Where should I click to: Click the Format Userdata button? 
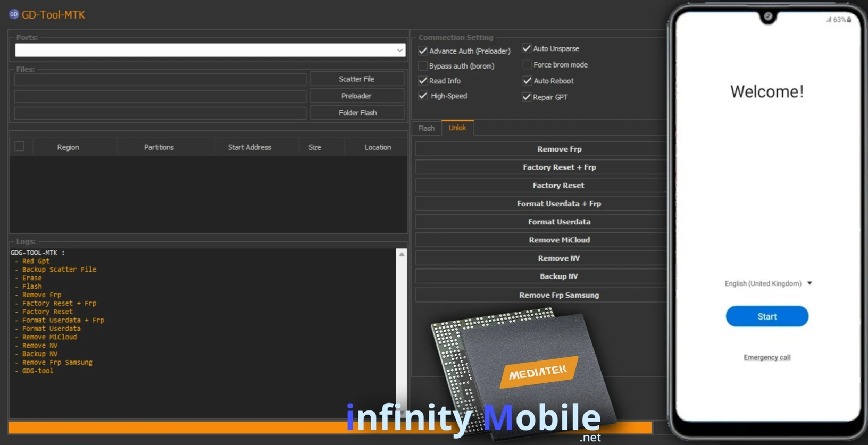(x=540, y=222)
